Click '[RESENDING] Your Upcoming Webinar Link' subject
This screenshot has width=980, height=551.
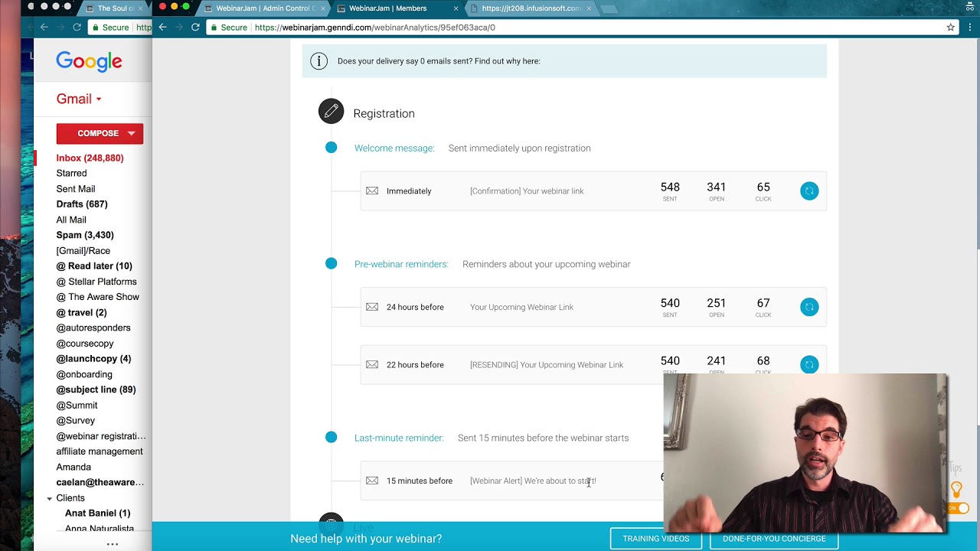[547, 365]
